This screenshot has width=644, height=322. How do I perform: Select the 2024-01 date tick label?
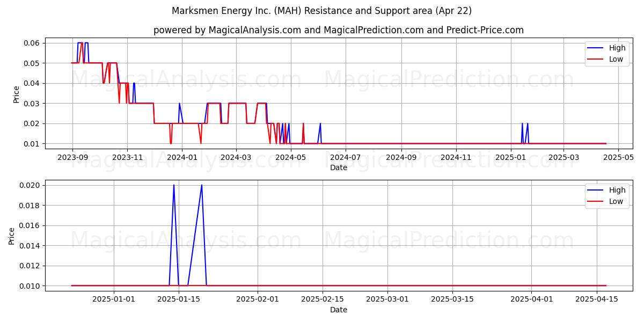pos(182,158)
